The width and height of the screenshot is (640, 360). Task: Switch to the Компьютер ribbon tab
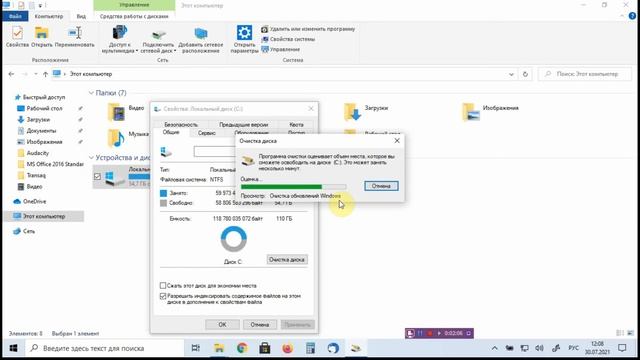49,16
